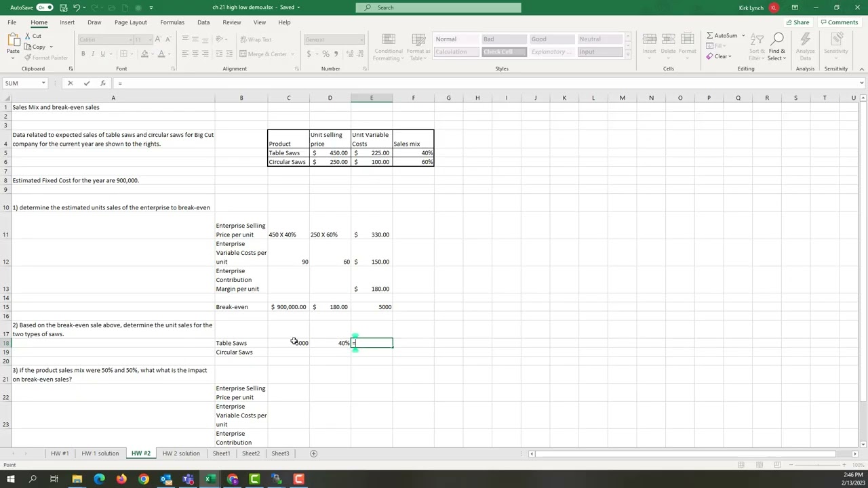
Task: Click the Format Painter brush
Action: [45, 58]
